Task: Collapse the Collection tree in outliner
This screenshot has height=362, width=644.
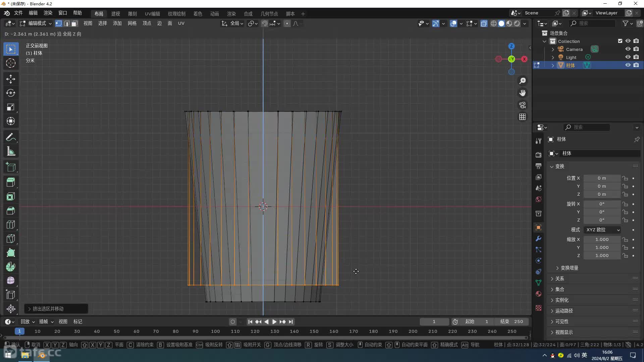Action: point(544,41)
